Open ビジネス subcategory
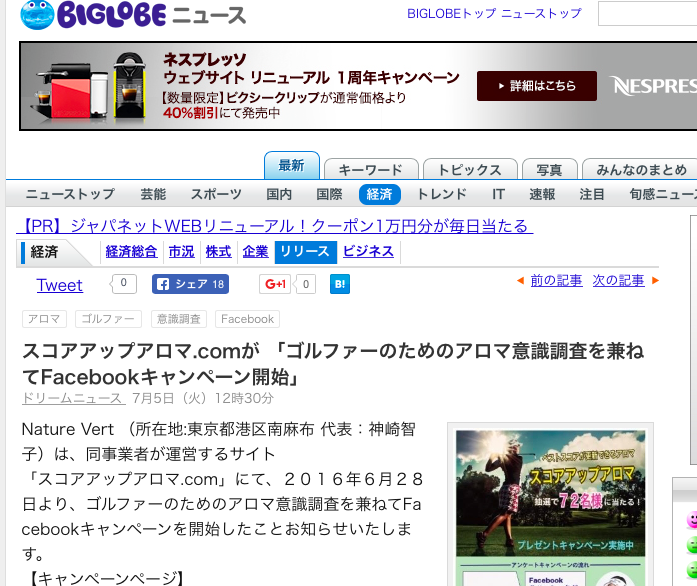The image size is (697, 586). click(368, 252)
